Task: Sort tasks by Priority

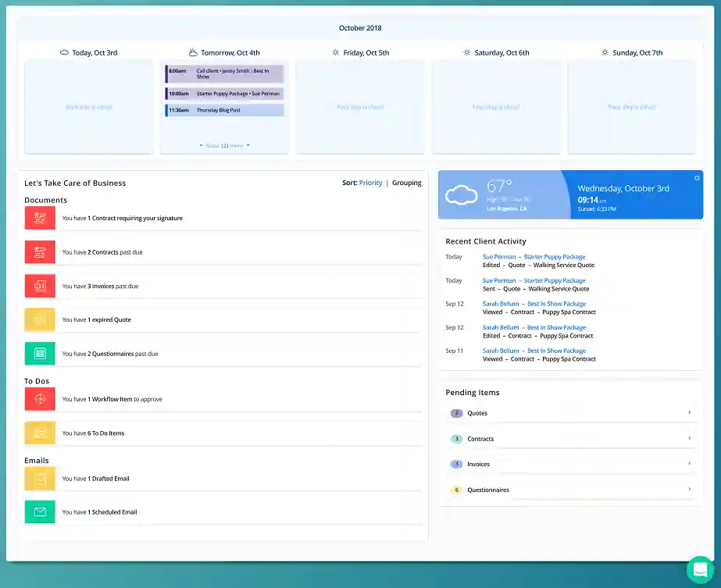Action: (370, 183)
